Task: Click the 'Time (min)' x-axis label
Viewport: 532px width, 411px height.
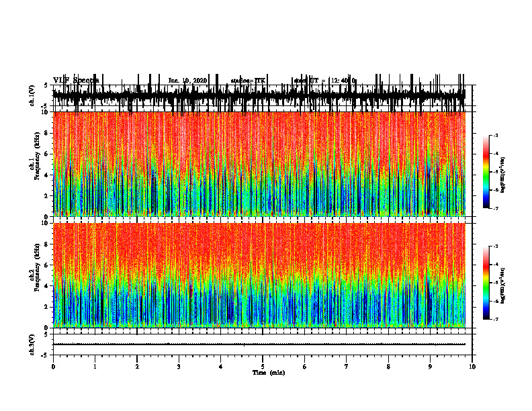Action: pos(269,373)
